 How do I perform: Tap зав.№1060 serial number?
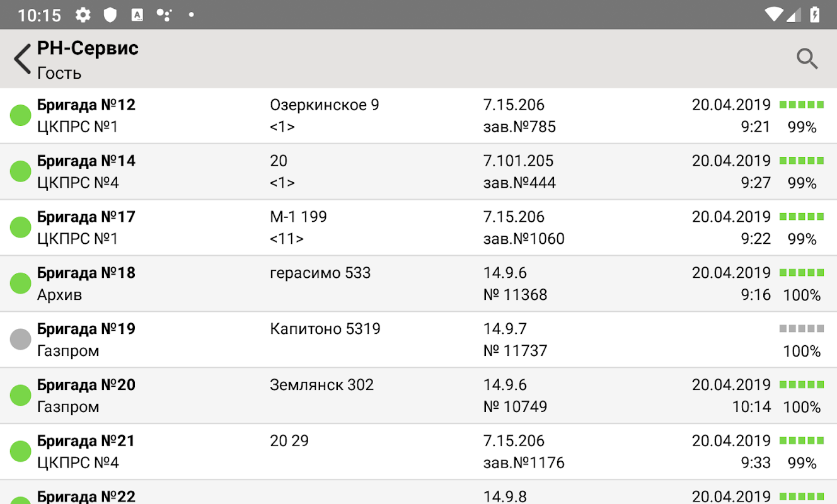click(x=524, y=239)
